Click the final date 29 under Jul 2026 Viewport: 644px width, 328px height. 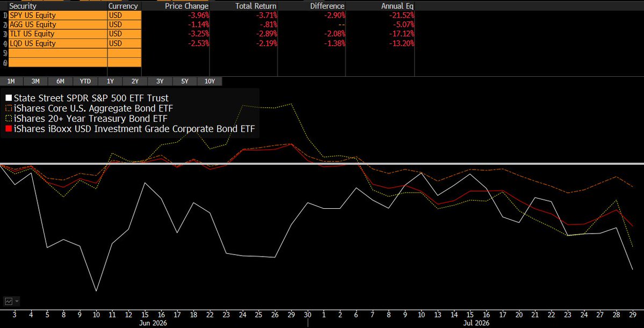(632, 315)
